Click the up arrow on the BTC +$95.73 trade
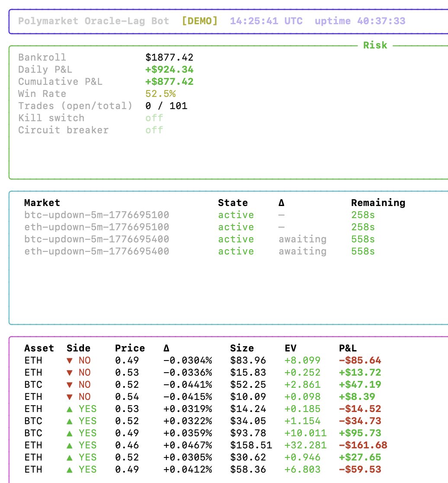 click(70, 433)
